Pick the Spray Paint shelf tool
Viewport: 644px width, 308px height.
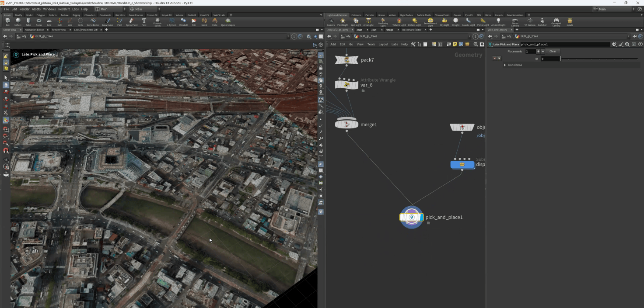132,21
